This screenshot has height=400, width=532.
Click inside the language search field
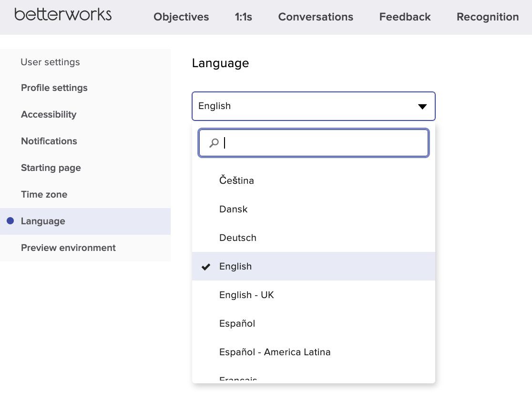tap(313, 142)
